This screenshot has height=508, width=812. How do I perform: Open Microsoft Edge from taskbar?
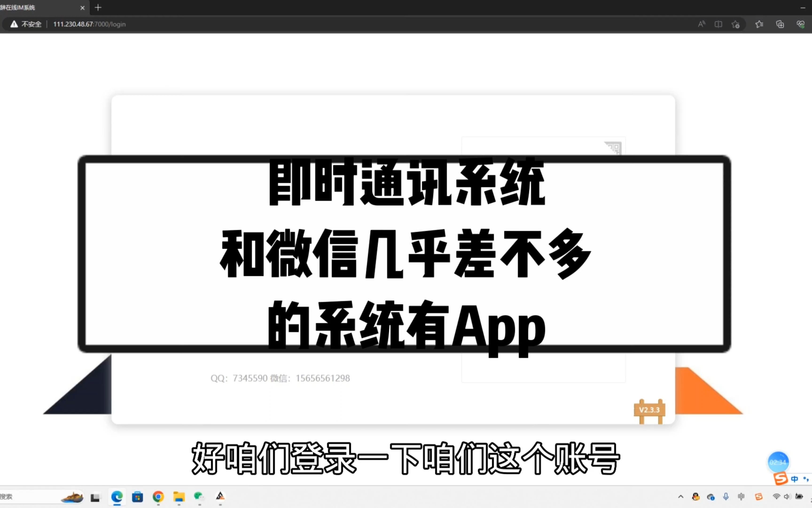coord(117,496)
